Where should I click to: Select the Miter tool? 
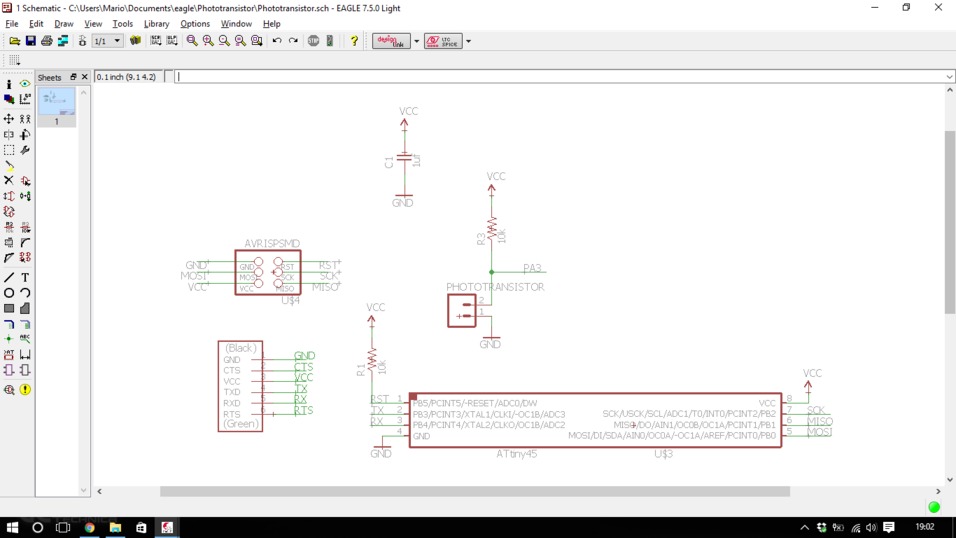(x=25, y=242)
